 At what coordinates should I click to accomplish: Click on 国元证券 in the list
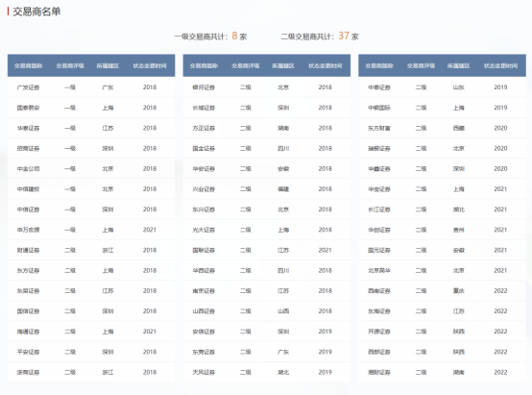tap(379, 250)
